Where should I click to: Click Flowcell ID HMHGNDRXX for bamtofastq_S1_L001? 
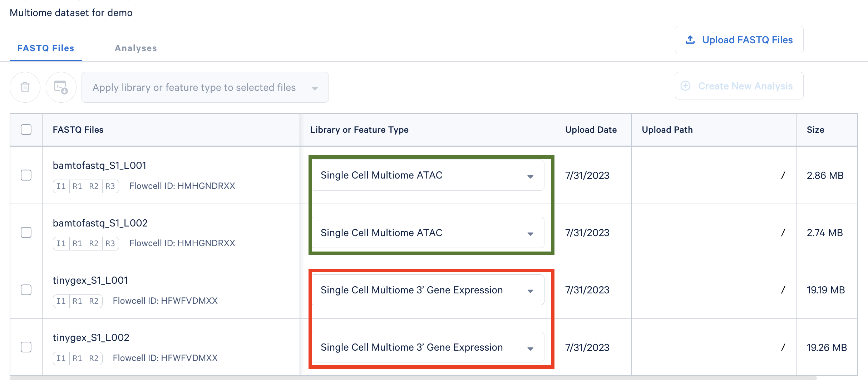[x=182, y=186]
